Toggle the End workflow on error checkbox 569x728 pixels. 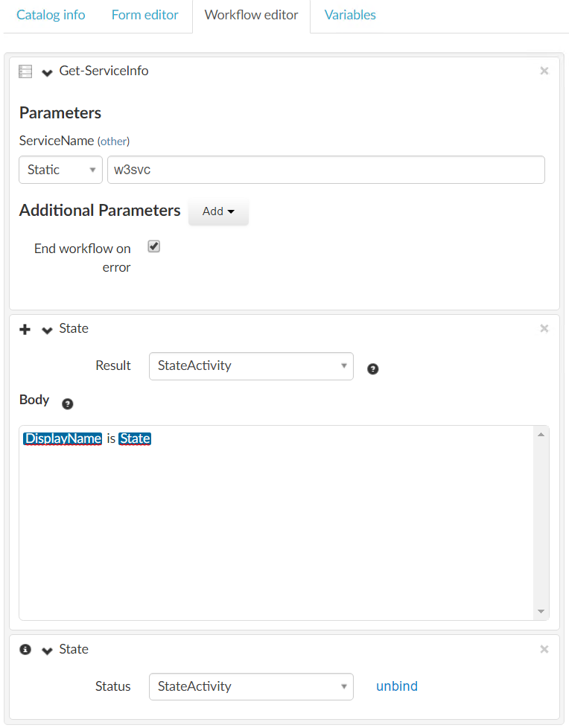(x=154, y=247)
